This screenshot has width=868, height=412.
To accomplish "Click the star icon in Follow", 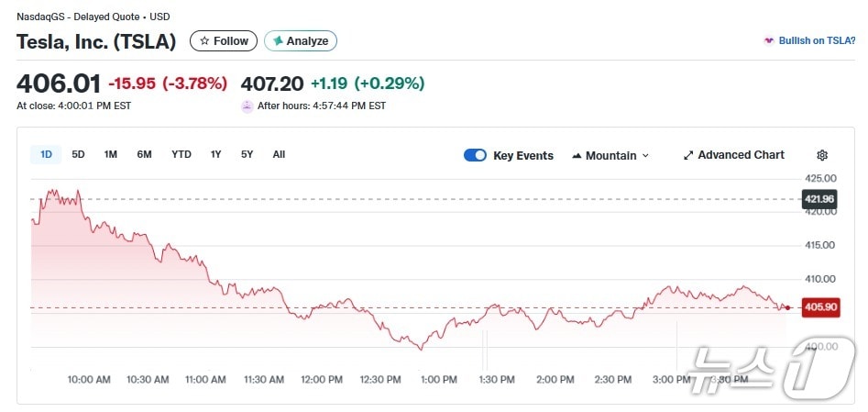I will (204, 41).
